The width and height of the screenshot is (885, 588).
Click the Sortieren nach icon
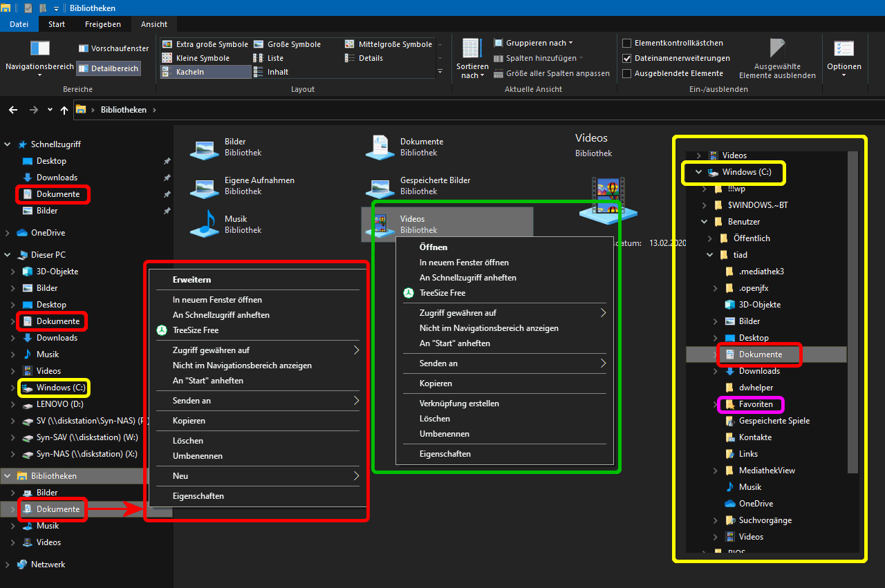472,49
